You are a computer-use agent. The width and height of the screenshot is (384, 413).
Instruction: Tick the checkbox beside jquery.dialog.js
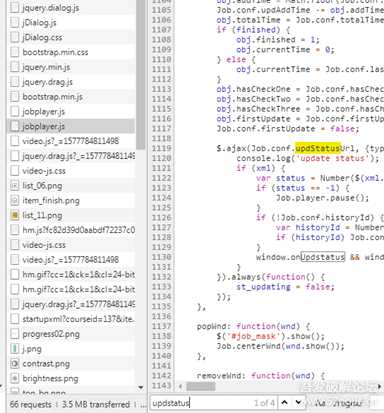click(15, 8)
